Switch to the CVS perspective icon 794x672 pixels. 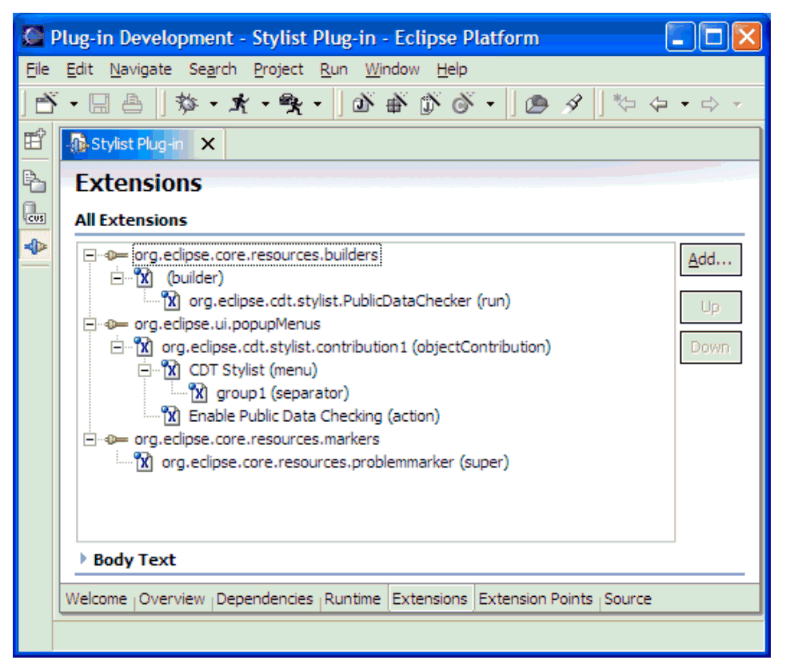[34, 213]
